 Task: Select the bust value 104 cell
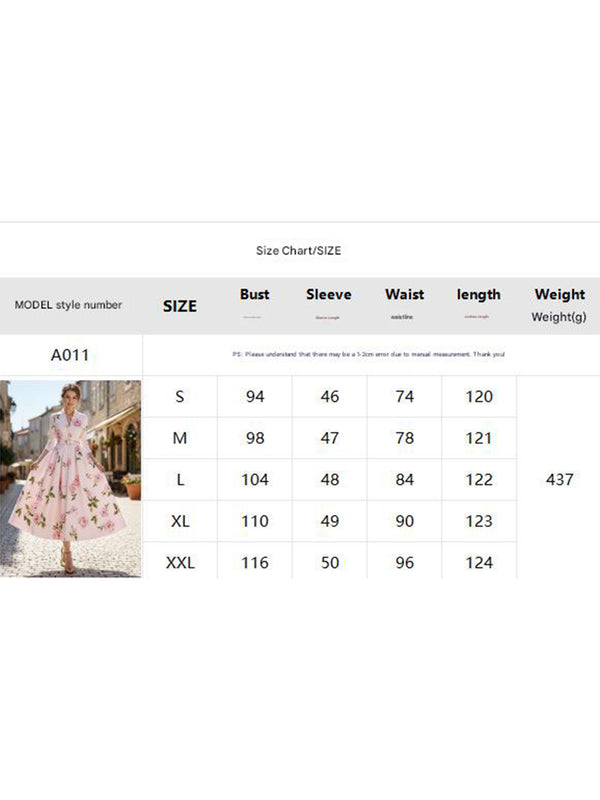tap(255, 480)
